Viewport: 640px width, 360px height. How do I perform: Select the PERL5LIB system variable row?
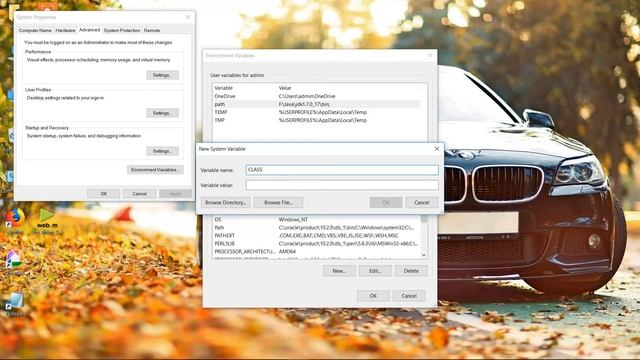pos(316,244)
